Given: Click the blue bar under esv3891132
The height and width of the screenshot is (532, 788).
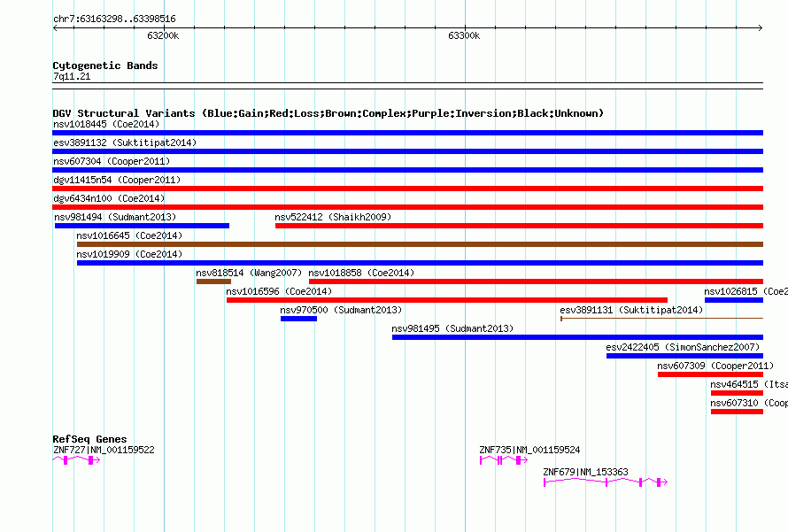Looking at the screenshot, I should 407,151.
